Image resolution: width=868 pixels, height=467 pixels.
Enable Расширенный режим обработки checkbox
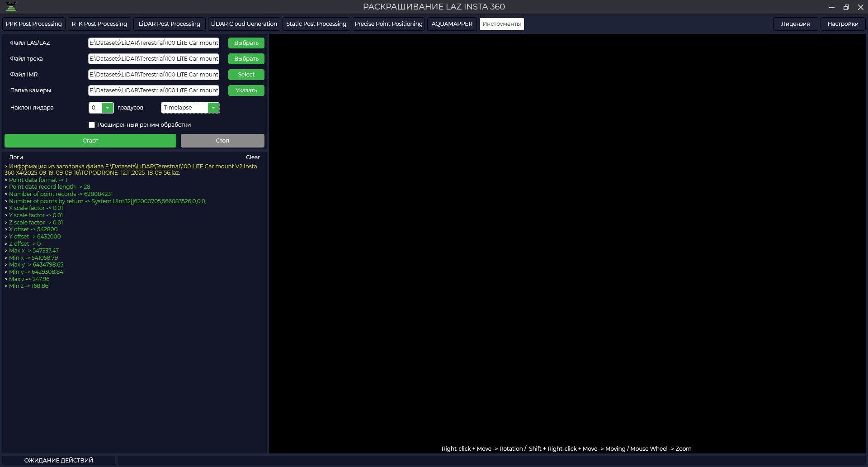click(92, 125)
